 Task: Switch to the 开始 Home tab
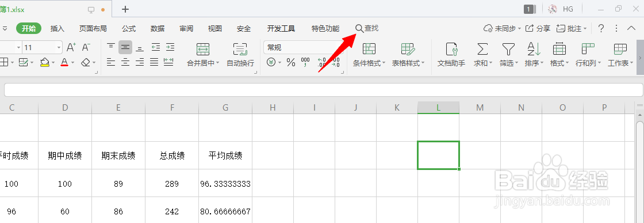tap(29, 28)
